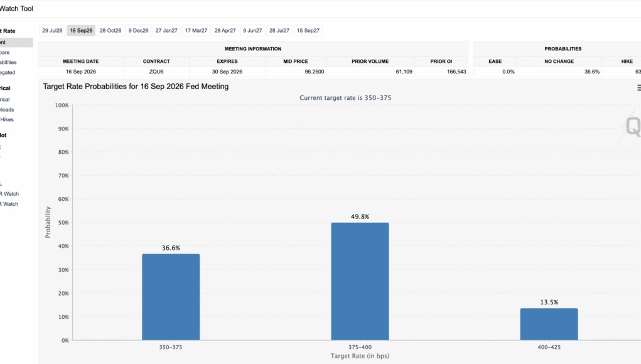The width and height of the screenshot is (641, 364).
Task: Click the 36.6% label above the bar
Action: [171, 248]
